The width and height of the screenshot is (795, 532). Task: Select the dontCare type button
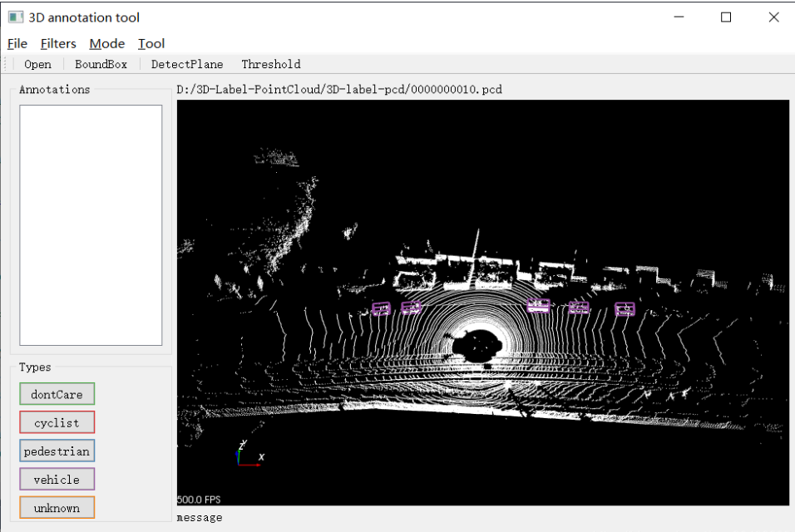[x=57, y=394]
